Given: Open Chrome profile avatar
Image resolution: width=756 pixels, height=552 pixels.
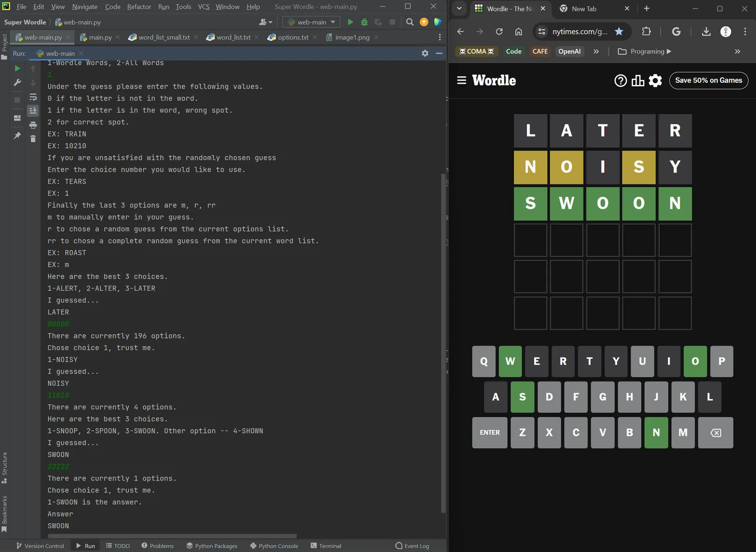Looking at the screenshot, I should pyautogui.click(x=726, y=32).
